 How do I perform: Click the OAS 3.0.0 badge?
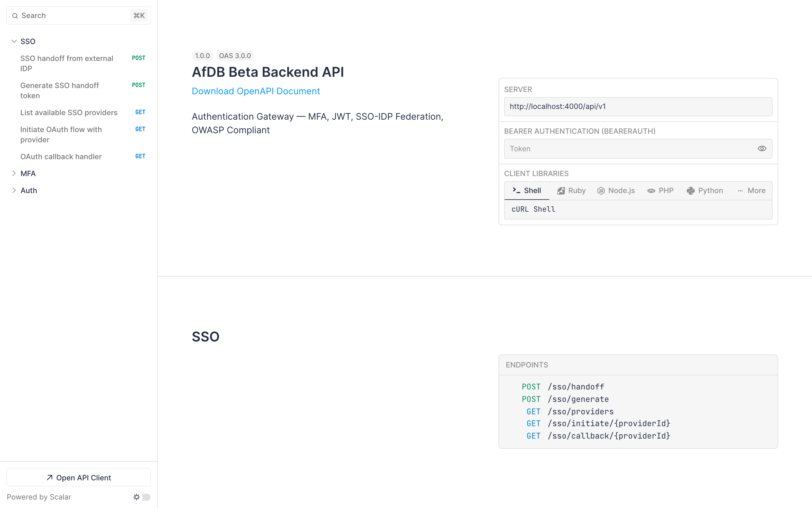235,56
